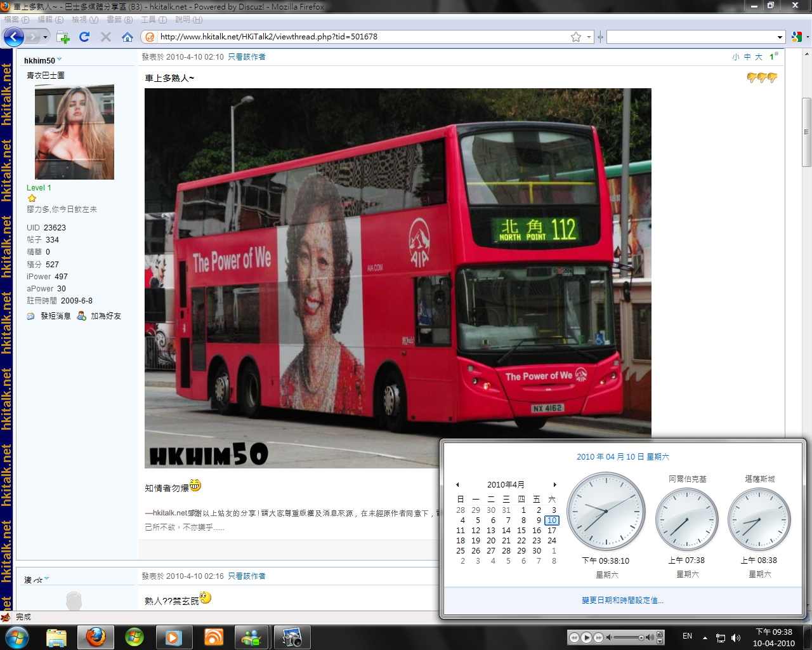Open the camera snapshot tool in taskbar
The image size is (812, 650).
point(292,637)
